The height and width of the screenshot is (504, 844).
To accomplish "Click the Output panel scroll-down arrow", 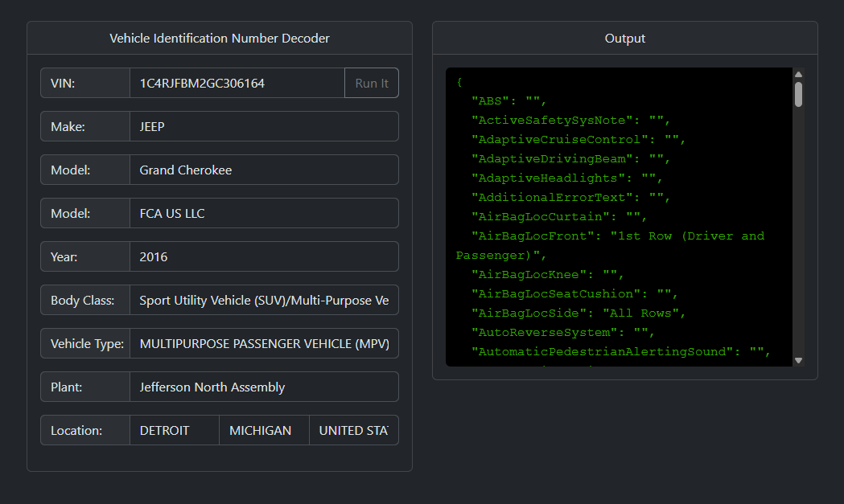I will [x=798, y=360].
